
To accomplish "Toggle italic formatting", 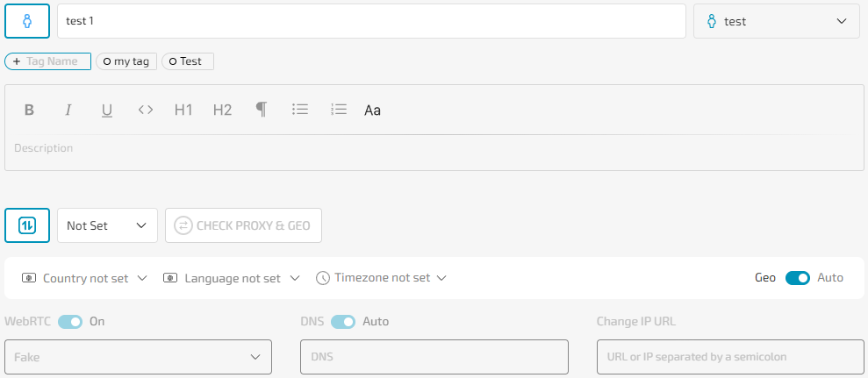I will [x=68, y=111].
